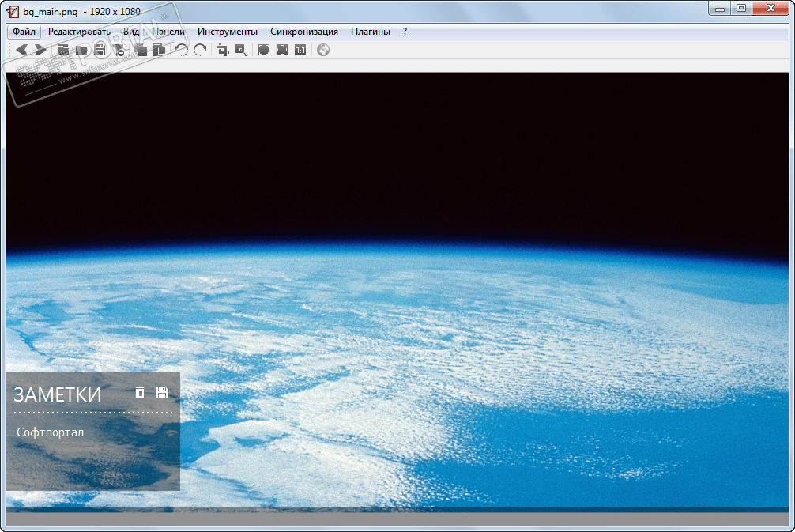Select the crop tool
This screenshot has width=795, height=532.
tap(223, 50)
